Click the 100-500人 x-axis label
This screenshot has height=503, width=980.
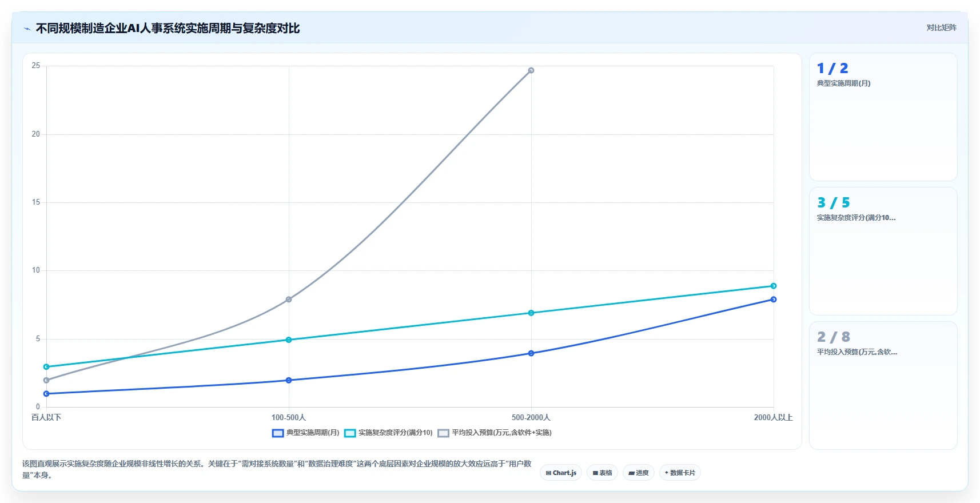pyautogui.click(x=289, y=417)
